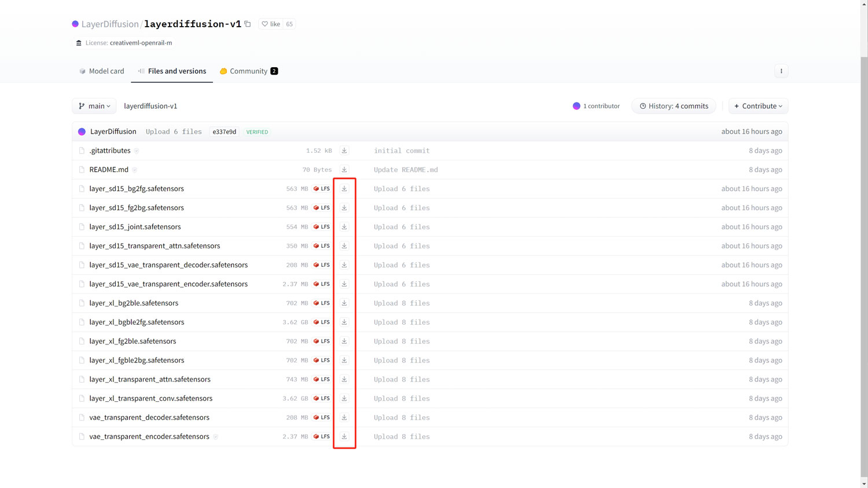Expand the main branch dropdown
The image size is (868, 488).
94,106
